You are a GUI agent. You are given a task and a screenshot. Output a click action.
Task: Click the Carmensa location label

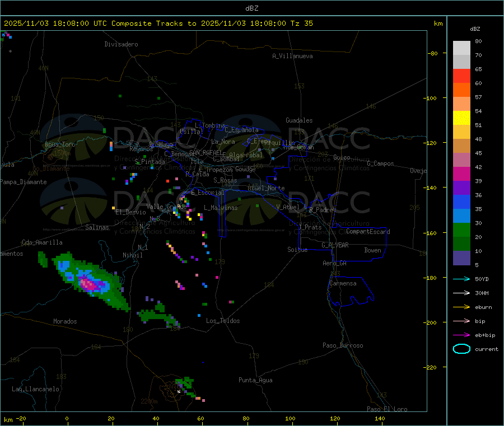point(343,283)
